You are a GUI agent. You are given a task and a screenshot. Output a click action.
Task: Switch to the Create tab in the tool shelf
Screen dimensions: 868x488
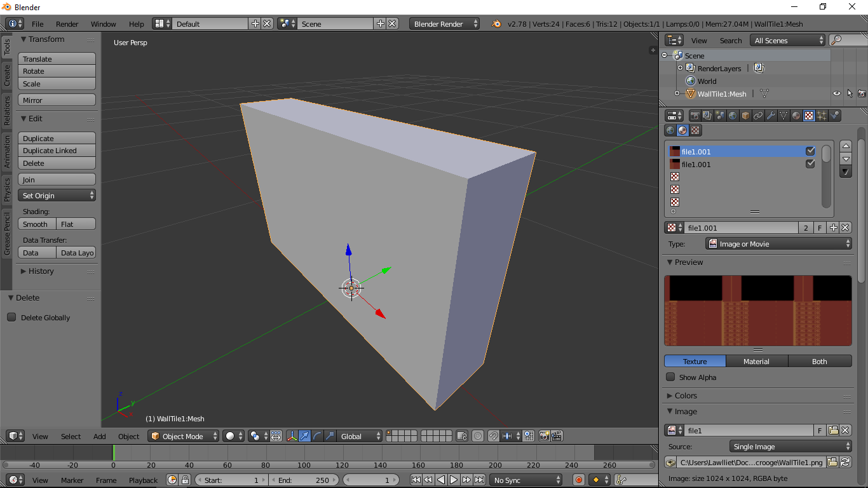(7, 75)
